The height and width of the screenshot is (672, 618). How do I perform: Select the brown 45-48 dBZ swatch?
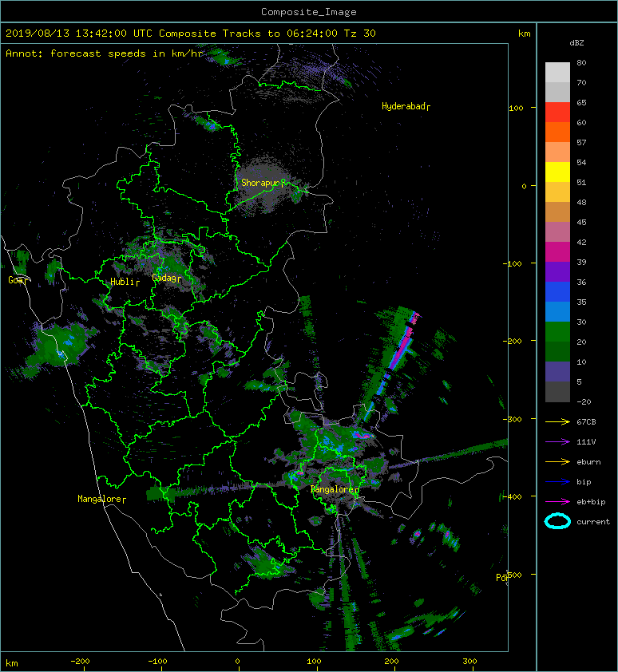[557, 211]
